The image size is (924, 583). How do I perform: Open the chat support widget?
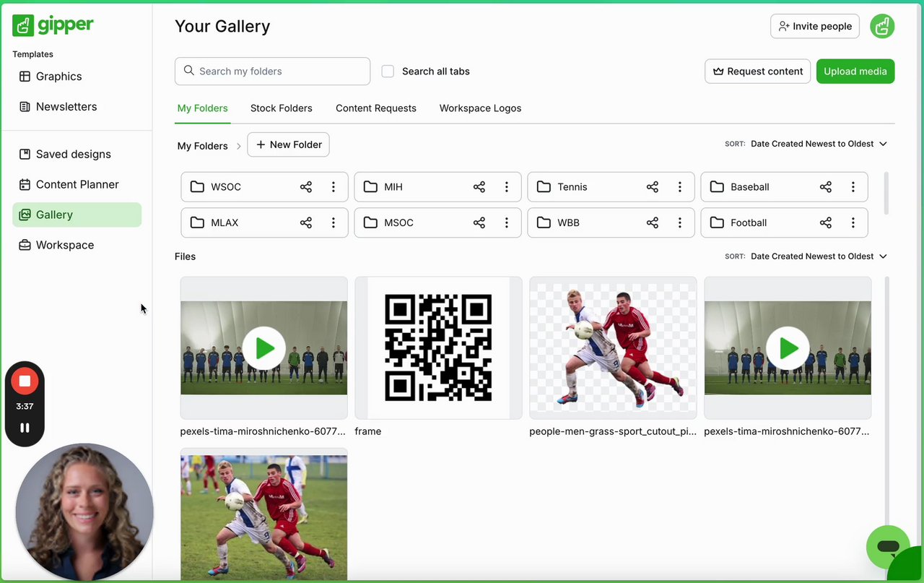tap(888, 547)
